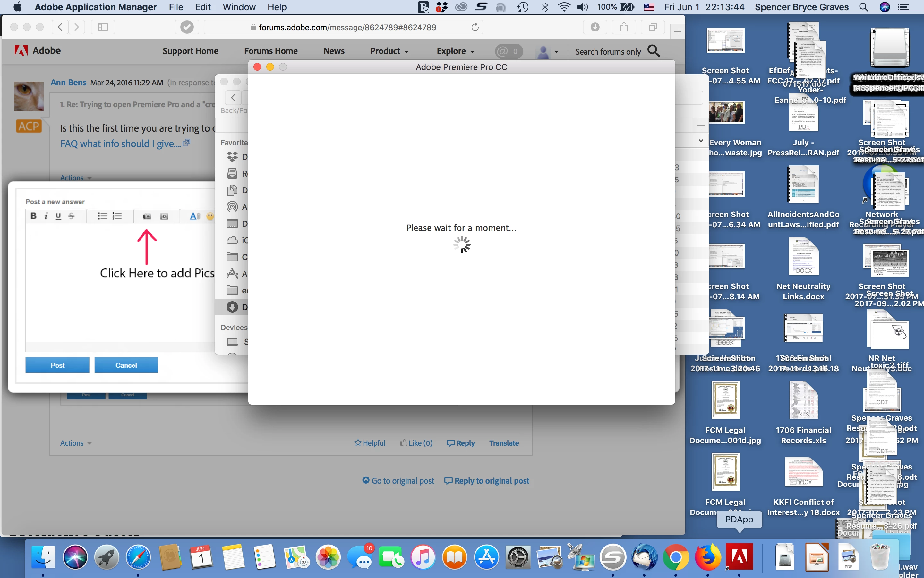The width and height of the screenshot is (924, 578).
Task: Select 1706 Financial Records.xls on the desktop
Action: [803, 413]
